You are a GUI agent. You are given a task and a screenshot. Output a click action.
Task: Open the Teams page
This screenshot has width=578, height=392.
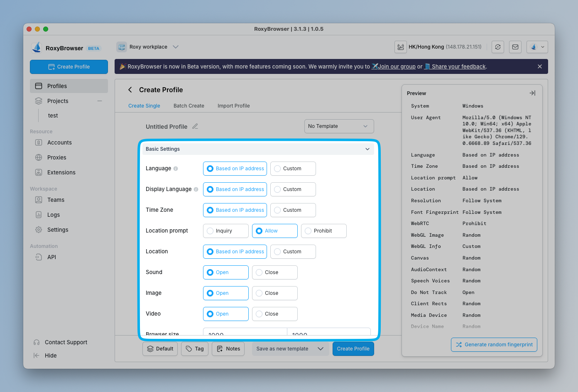(x=56, y=200)
